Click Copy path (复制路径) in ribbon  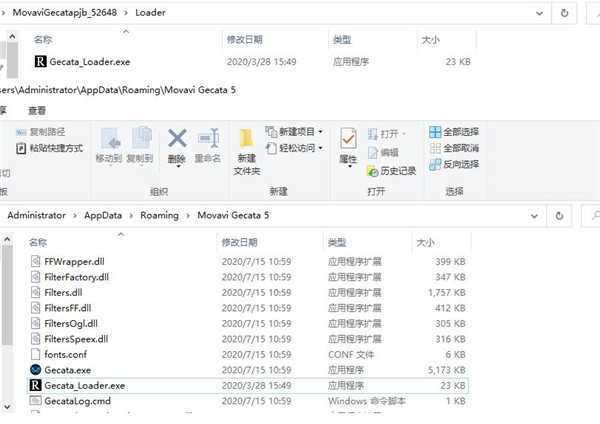(x=41, y=132)
